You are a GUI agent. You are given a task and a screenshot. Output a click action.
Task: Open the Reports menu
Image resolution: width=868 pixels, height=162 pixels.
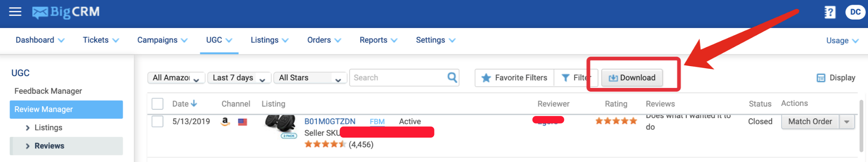point(378,40)
